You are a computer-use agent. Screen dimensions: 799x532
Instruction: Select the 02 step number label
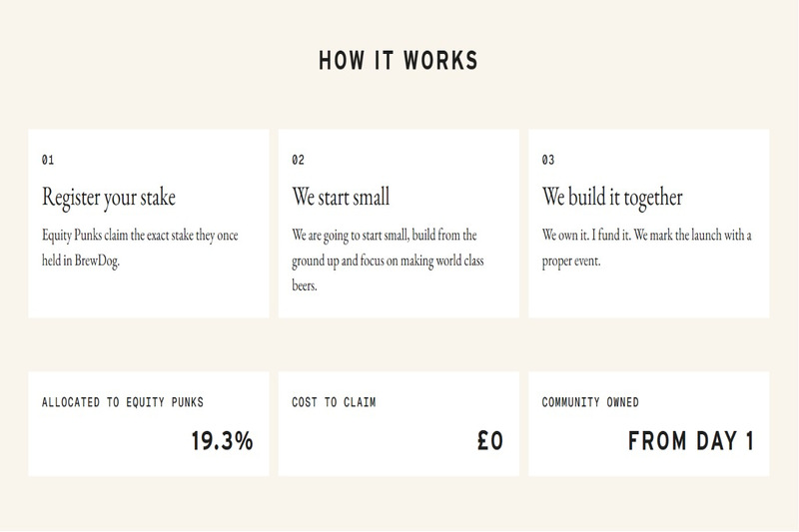click(x=298, y=160)
